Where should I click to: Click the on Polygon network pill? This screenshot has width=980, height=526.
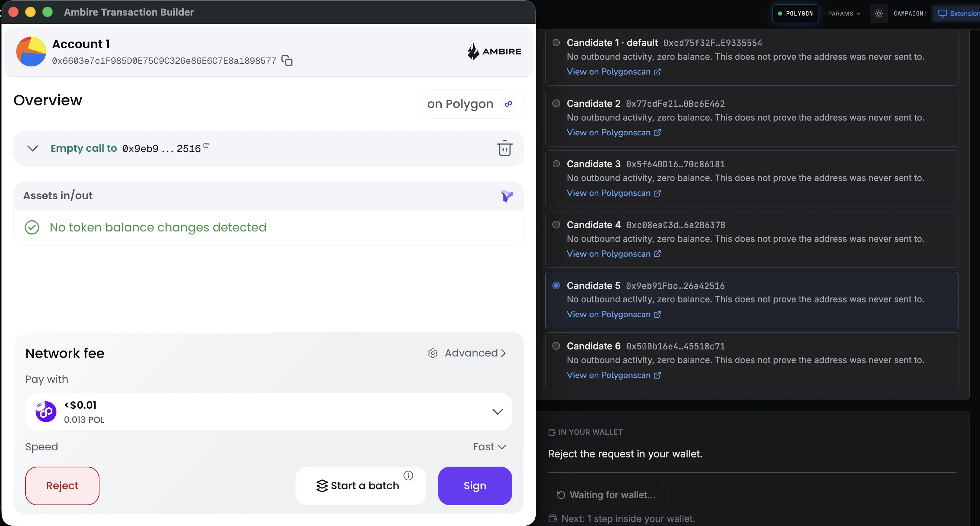471,104
